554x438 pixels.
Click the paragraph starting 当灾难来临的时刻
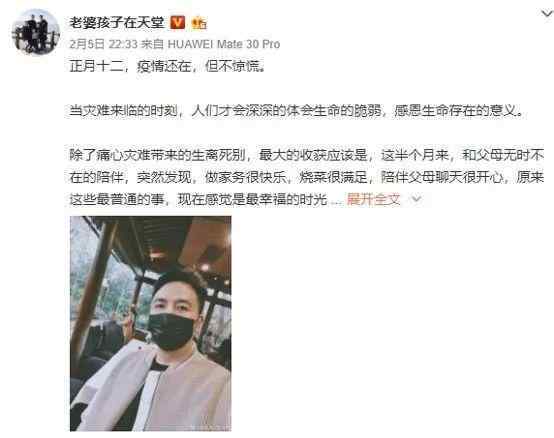pos(296,111)
